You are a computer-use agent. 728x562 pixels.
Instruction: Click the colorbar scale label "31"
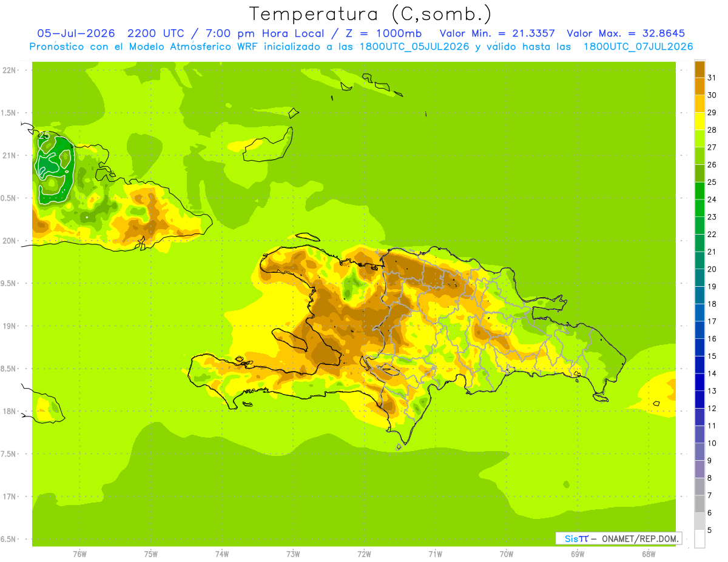(x=712, y=78)
